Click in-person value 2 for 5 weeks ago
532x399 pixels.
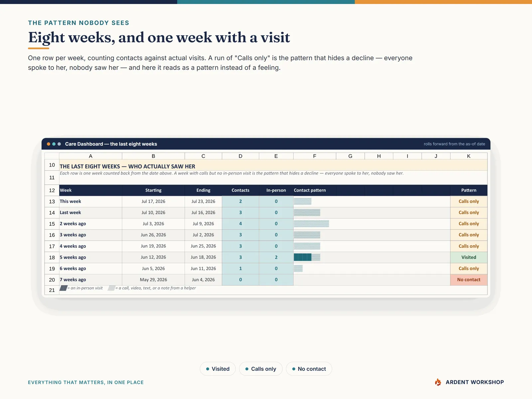point(276,257)
